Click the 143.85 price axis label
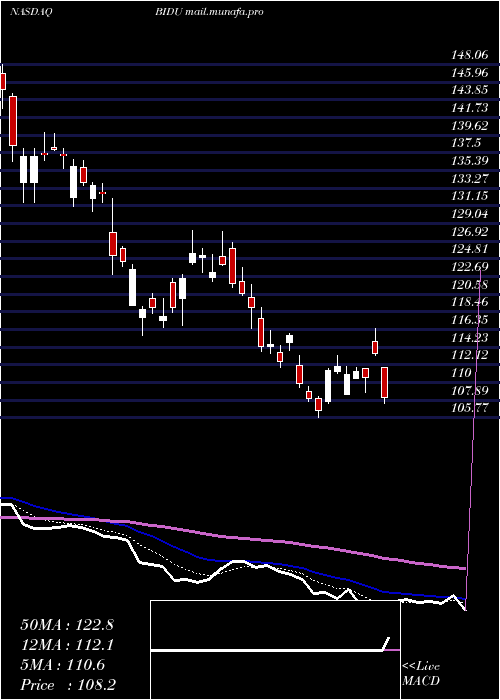 470,91
